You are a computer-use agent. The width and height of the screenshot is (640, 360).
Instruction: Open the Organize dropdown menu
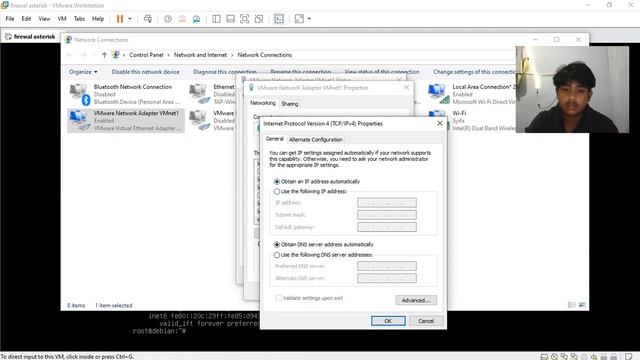(x=83, y=72)
